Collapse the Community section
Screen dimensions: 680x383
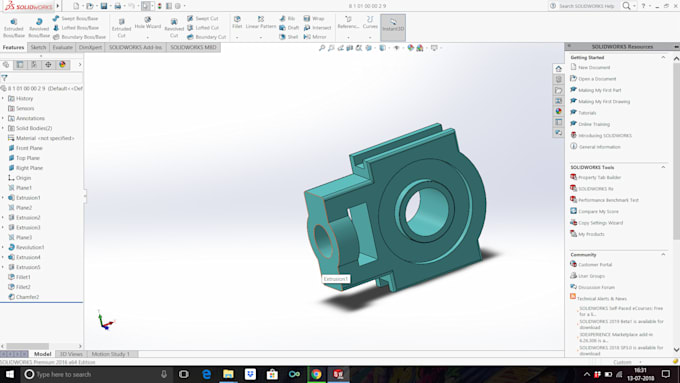(x=663, y=255)
